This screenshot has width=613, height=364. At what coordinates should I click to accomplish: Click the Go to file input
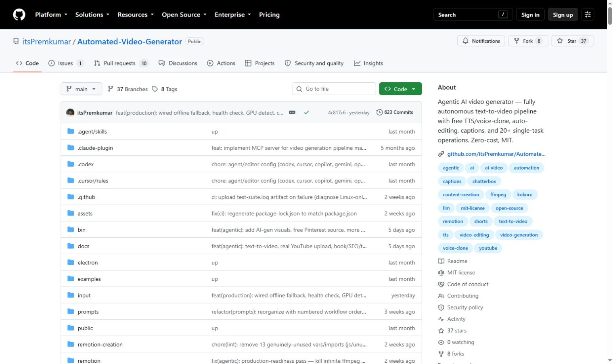334,89
